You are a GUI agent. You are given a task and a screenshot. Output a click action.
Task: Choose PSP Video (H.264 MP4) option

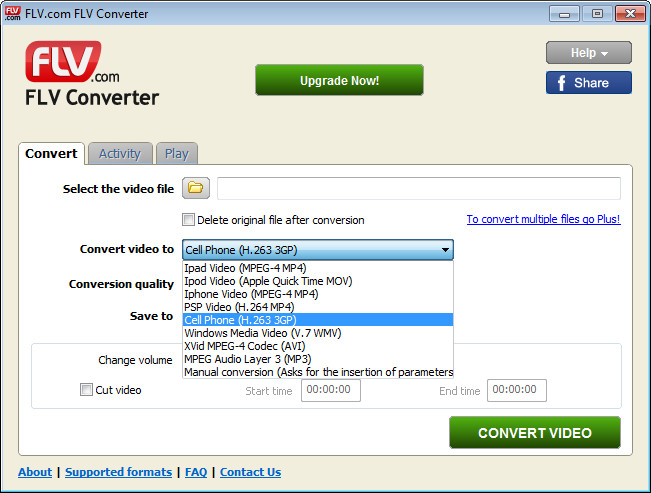[x=318, y=307]
